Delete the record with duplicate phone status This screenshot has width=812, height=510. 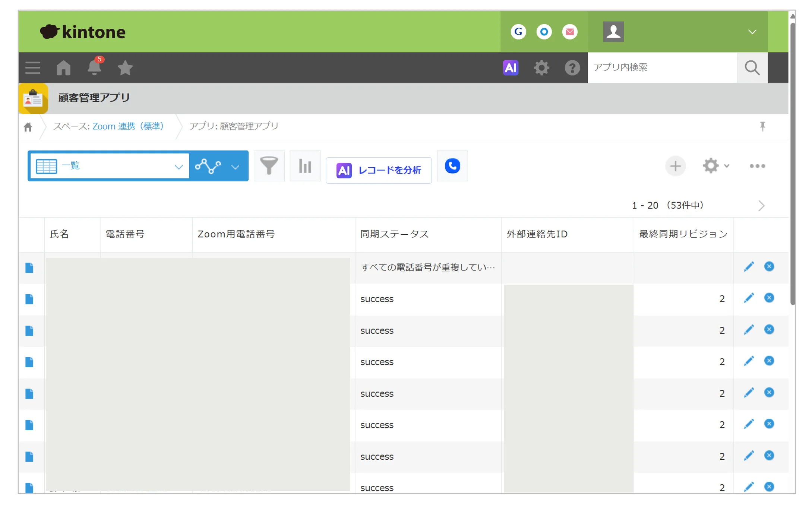769,267
